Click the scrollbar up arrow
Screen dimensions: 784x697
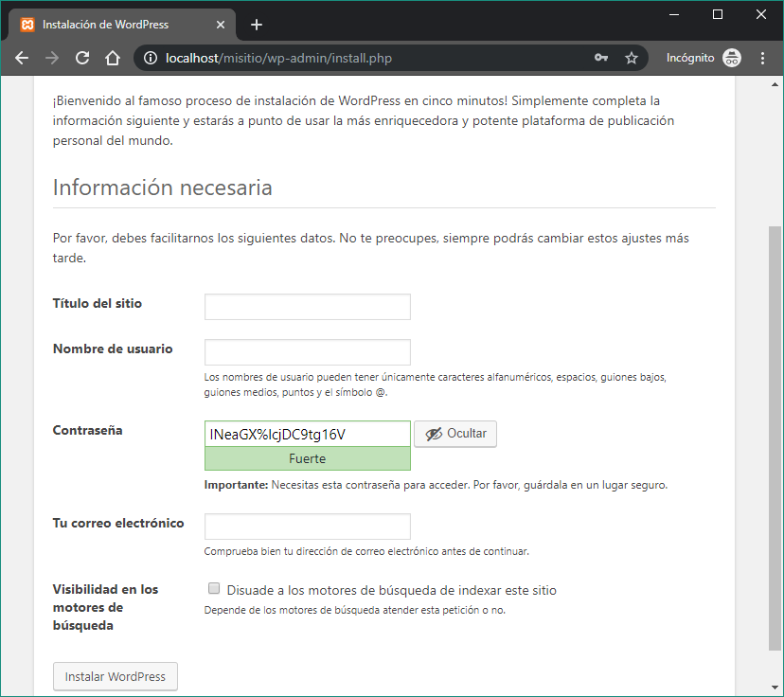click(x=775, y=84)
